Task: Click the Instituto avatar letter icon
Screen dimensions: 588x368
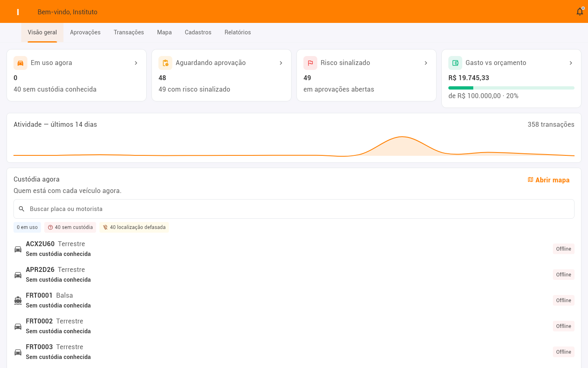Action: point(18,12)
